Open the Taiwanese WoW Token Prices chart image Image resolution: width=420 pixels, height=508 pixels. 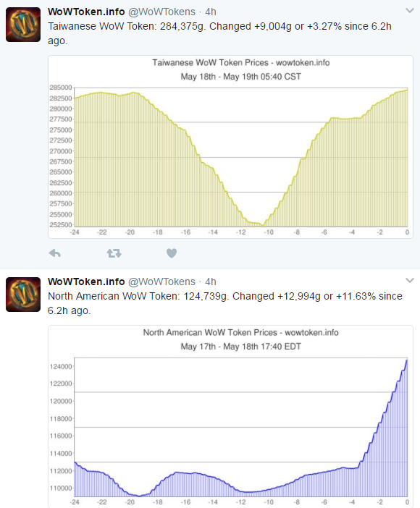tap(230, 147)
